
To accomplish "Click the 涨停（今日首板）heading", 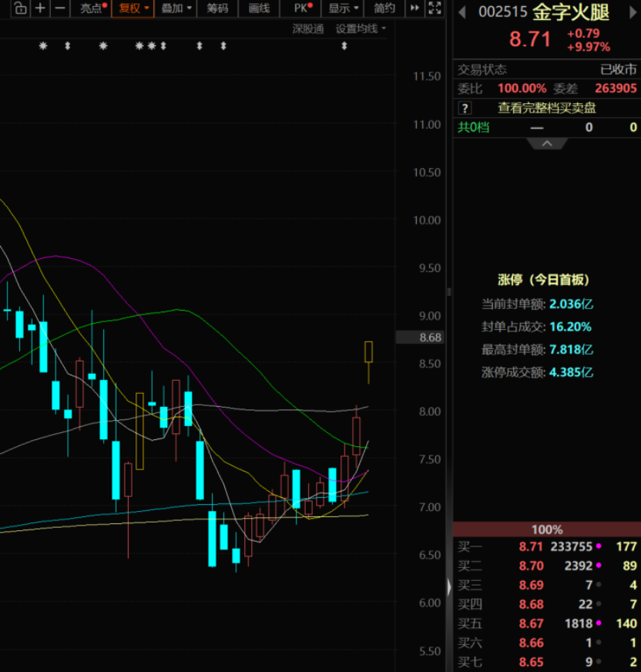I will 543,281.
